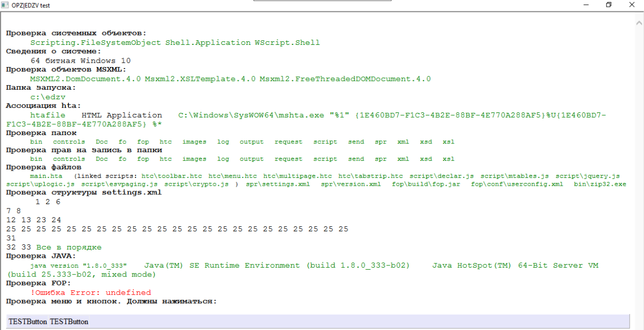Click the OPZ|EDZV app icon in title bar
Viewport: 644px width, 330px height.
click(x=6, y=5)
